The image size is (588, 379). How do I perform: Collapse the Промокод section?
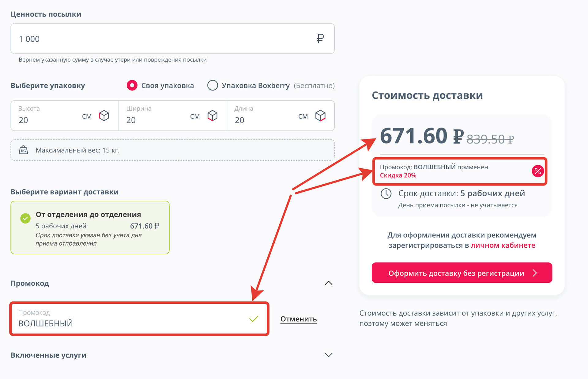pyautogui.click(x=329, y=283)
